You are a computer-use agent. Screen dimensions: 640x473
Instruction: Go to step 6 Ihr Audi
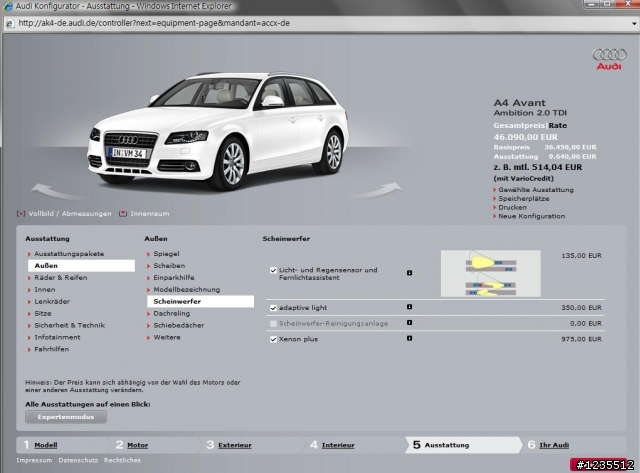pos(554,445)
